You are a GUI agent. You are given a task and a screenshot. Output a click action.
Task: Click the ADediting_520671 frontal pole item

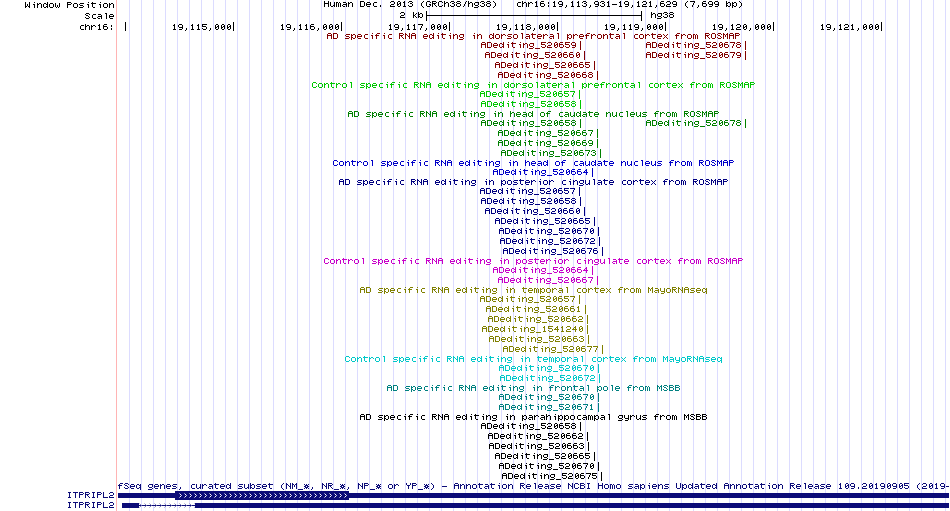(546, 407)
